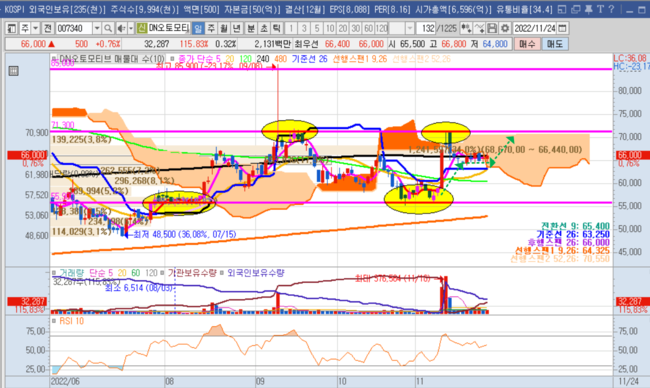Click the grid table icon on chart left

coord(13,71)
